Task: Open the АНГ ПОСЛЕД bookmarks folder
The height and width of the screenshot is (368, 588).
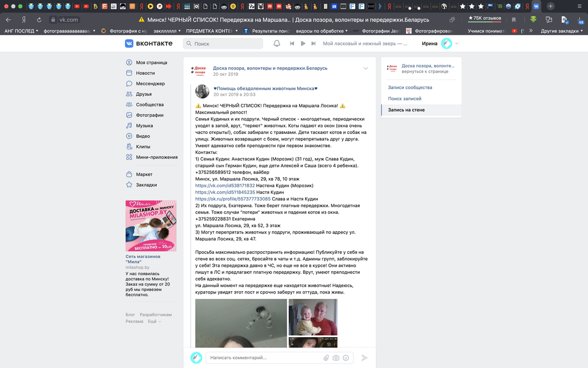Action: click(21, 31)
